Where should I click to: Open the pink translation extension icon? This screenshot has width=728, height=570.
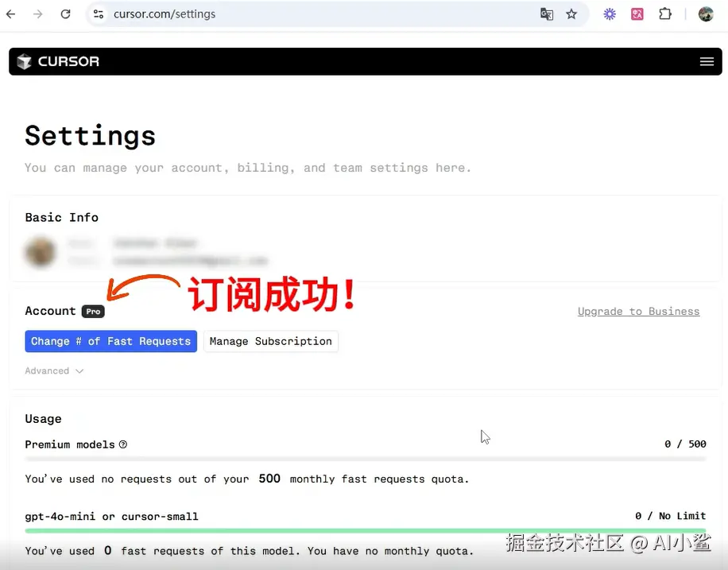click(x=637, y=14)
